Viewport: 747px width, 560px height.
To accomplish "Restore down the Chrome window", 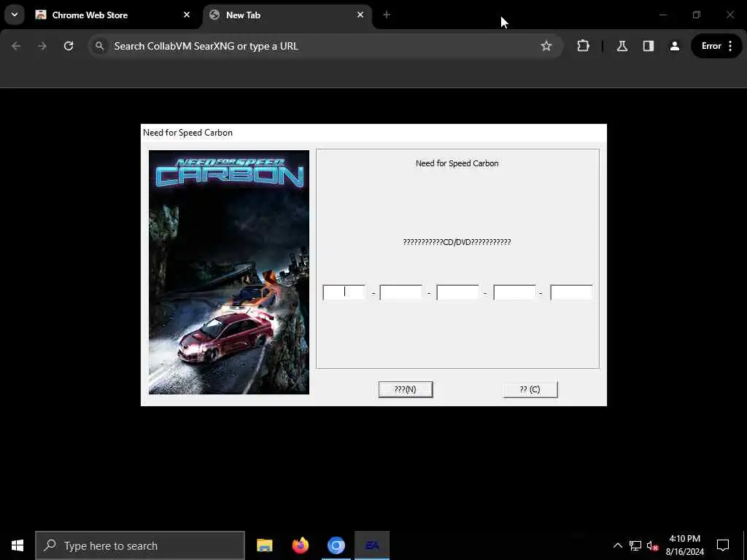I will tap(696, 15).
